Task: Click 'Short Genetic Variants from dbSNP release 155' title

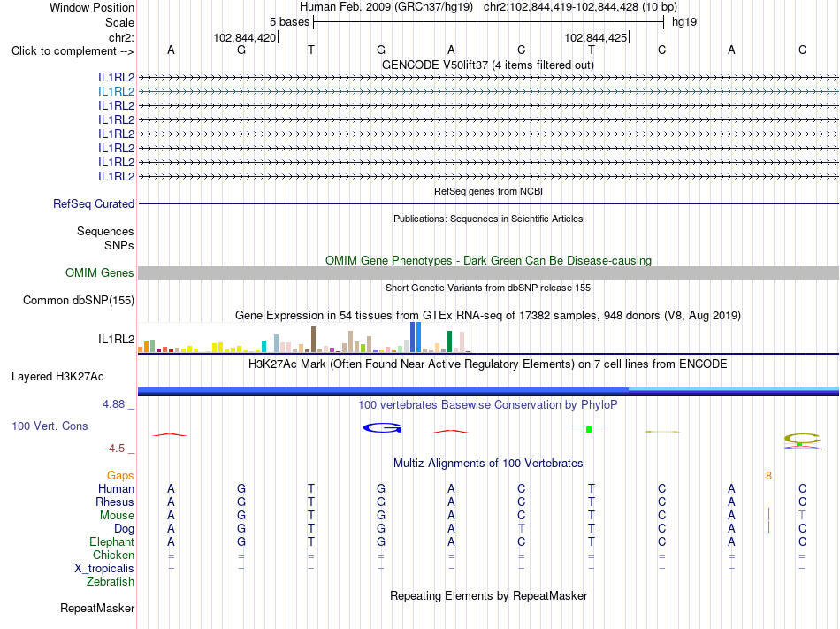Action: pos(488,288)
